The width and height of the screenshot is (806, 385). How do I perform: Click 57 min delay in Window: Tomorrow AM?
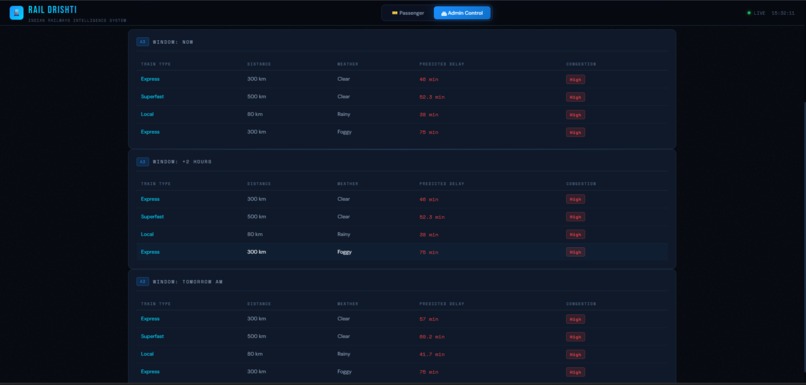[x=429, y=319]
